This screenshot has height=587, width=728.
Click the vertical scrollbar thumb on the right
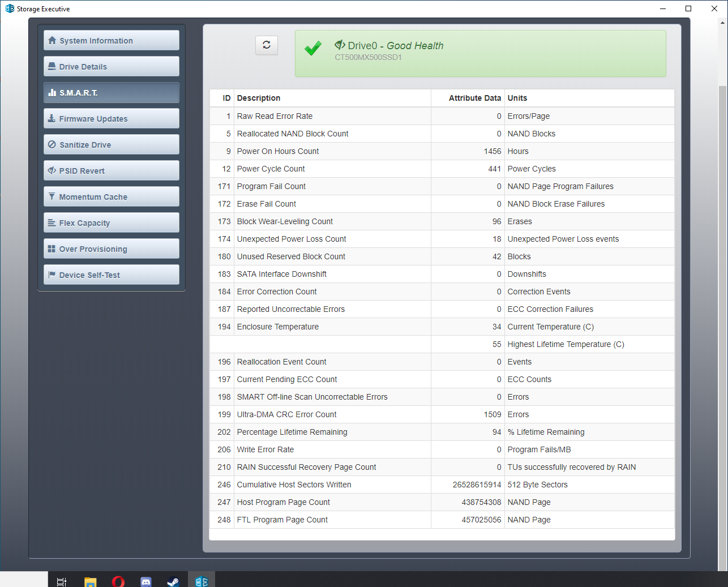click(722, 327)
